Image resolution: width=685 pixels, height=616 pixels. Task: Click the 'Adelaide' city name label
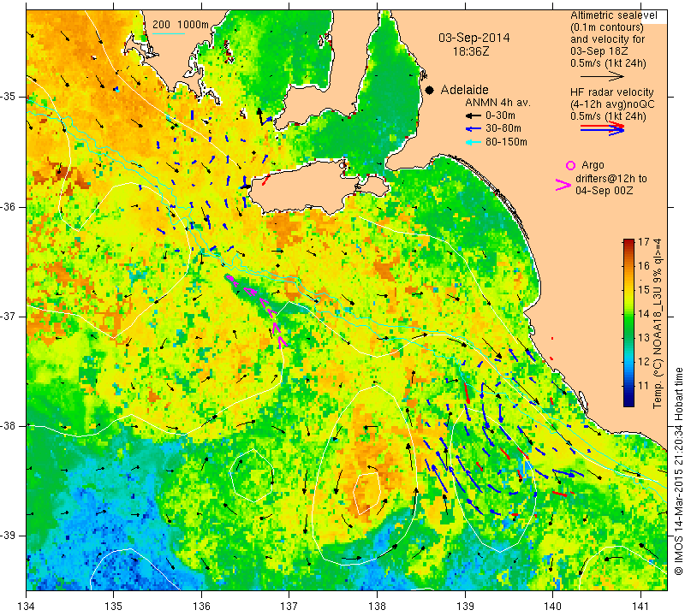464,90
